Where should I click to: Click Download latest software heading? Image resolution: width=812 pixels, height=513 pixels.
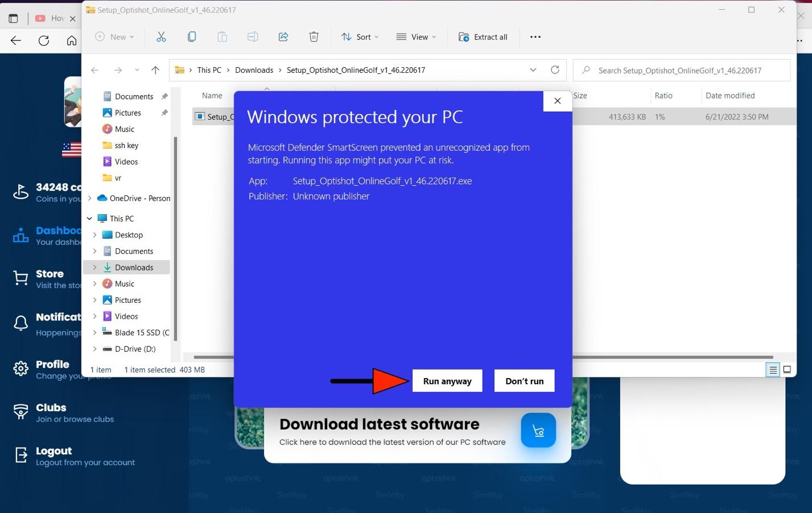(x=380, y=424)
